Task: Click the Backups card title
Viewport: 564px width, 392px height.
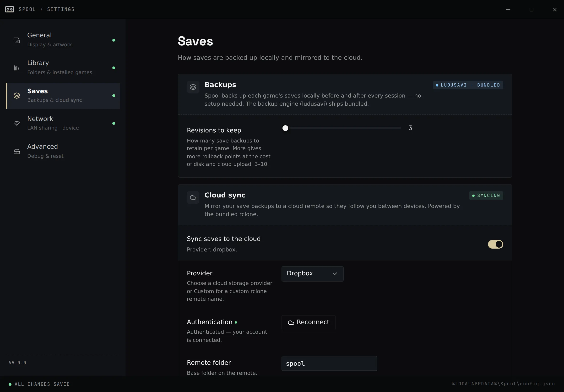Action: 220,85
